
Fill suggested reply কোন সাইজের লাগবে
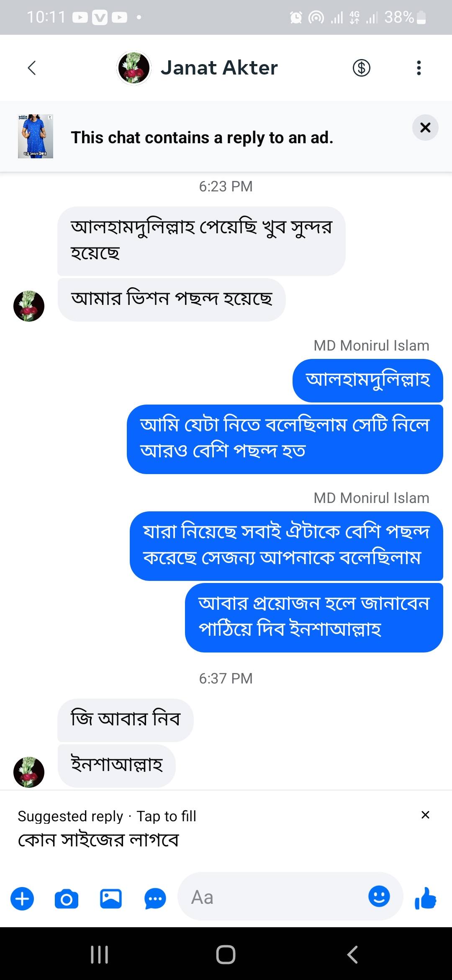[98, 840]
